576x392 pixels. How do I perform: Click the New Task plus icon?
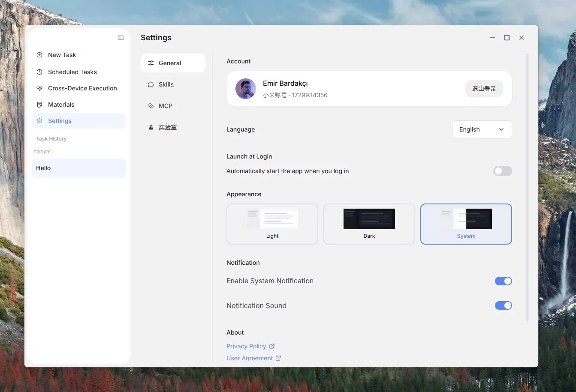point(39,55)
